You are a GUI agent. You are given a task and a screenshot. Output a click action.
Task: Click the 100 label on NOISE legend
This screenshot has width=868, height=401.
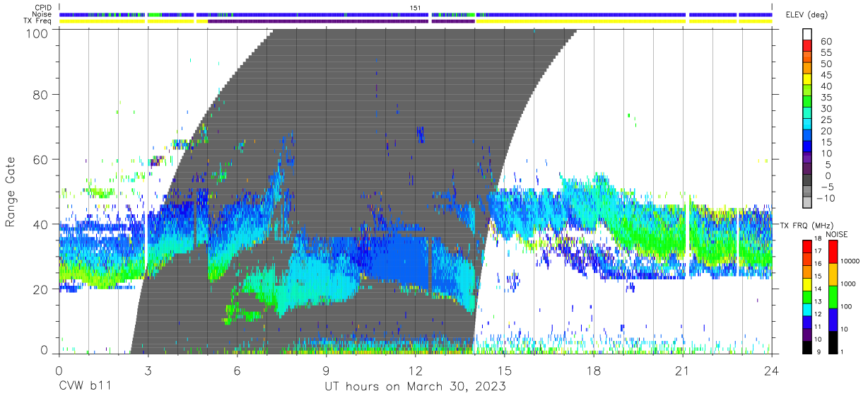[845, 307]
